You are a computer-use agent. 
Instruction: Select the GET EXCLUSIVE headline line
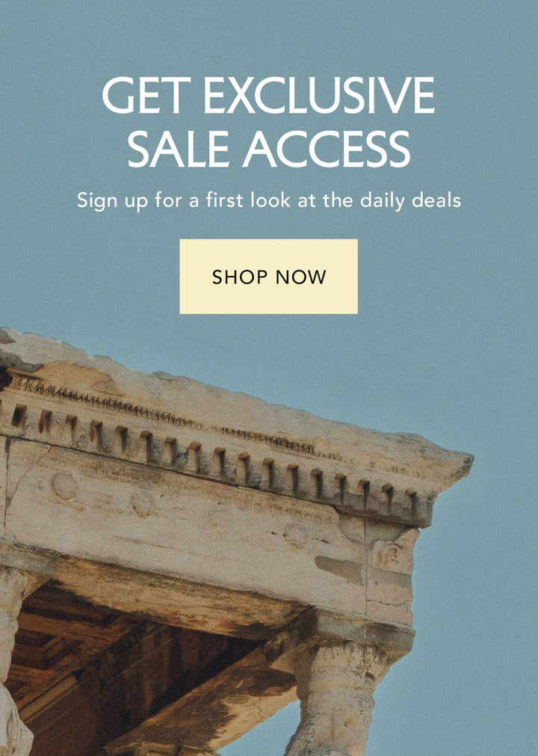coord(268,95)
